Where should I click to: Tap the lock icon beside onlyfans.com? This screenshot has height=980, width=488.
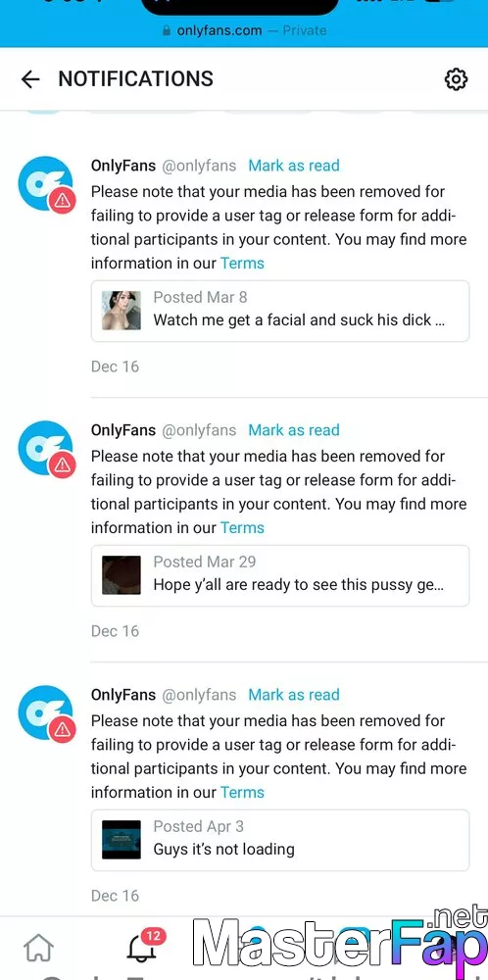(x=167, y=30)
